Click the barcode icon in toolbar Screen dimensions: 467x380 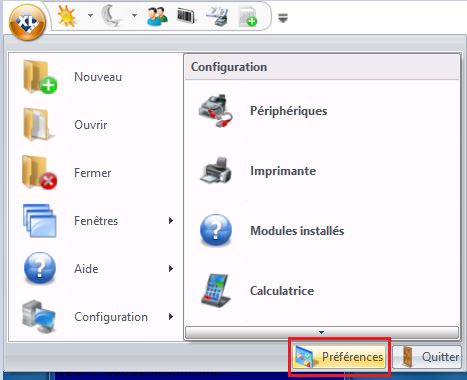tap(186, 16)
